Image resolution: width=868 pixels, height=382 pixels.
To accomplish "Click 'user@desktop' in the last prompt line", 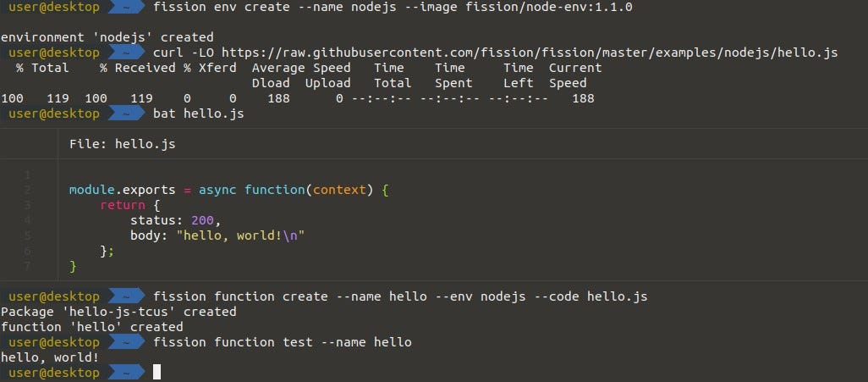I will 53,373.
